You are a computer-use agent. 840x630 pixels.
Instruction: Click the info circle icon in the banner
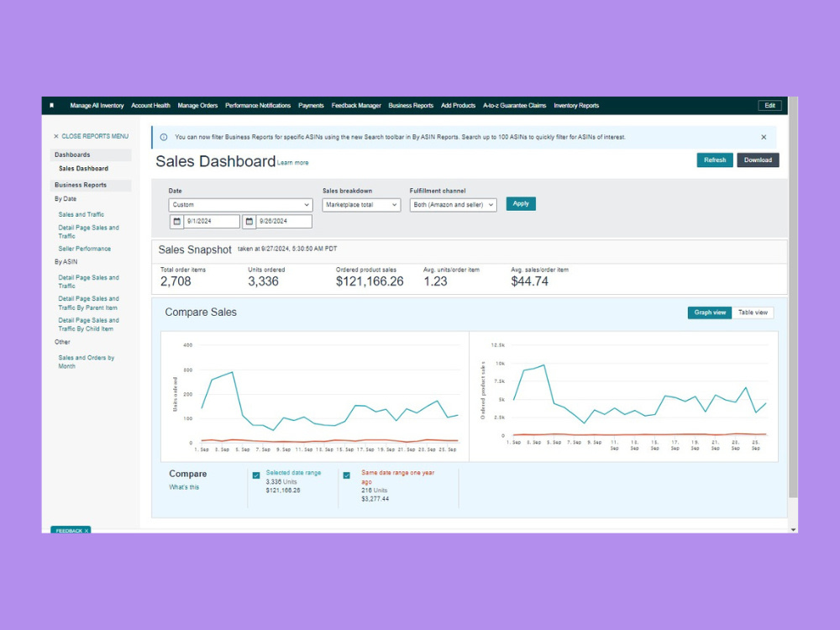tap(164, 137)
